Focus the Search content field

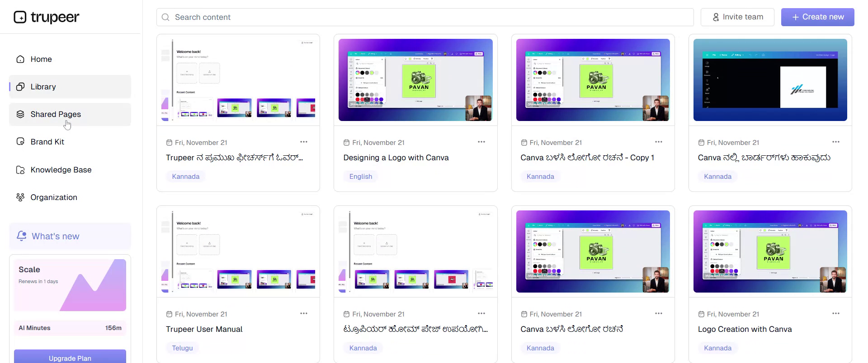pos(425,17)
